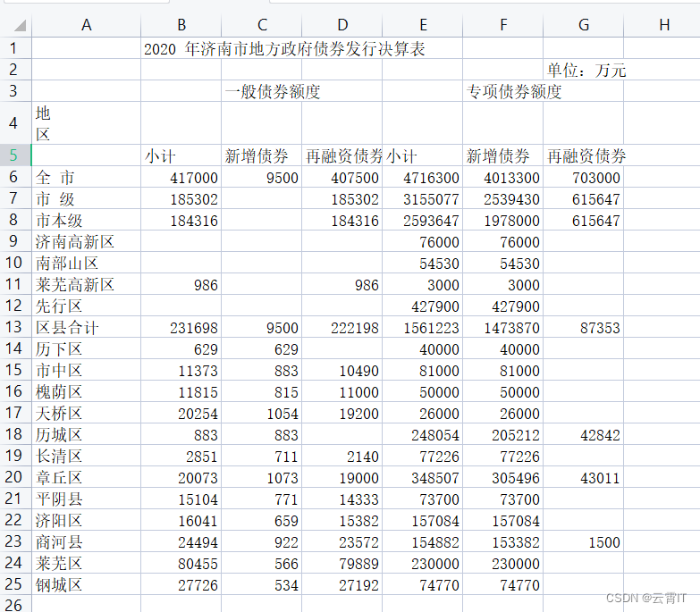Click cell with value 10490
The height and width of the screenshot is (612, 700).
(342, 370)
